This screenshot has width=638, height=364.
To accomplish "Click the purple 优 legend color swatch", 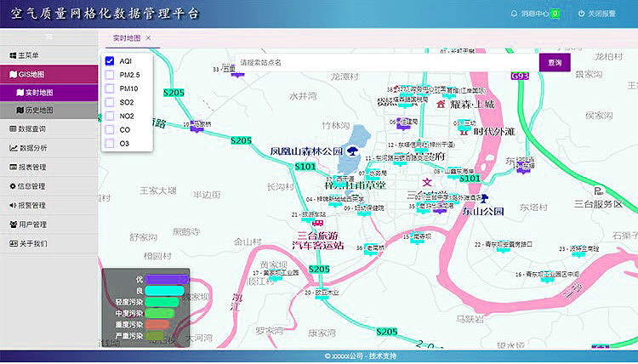I will [x=165, y=279].
